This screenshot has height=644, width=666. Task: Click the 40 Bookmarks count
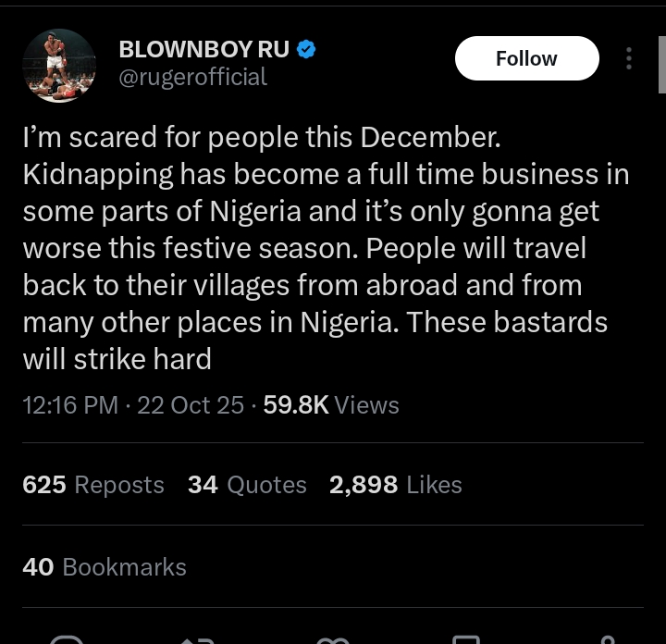click(105, 567)
